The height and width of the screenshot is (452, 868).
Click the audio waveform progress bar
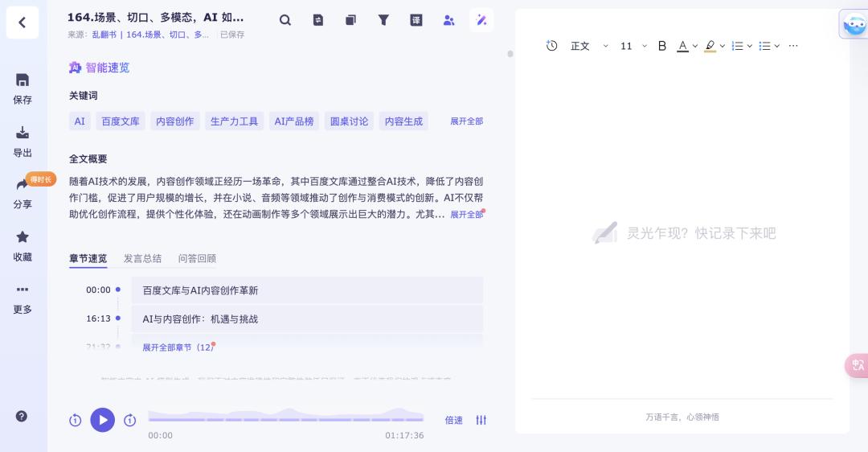(x=286, y=417)
